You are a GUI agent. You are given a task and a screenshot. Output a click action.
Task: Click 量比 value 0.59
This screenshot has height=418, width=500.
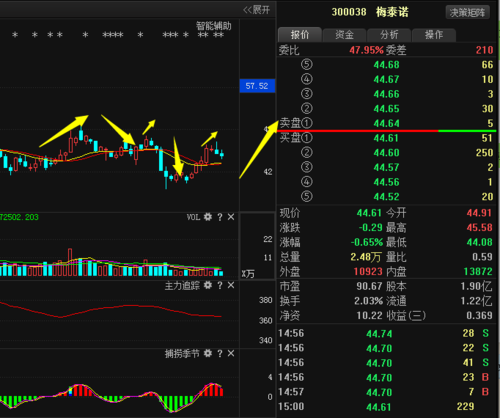click(482, 257)
